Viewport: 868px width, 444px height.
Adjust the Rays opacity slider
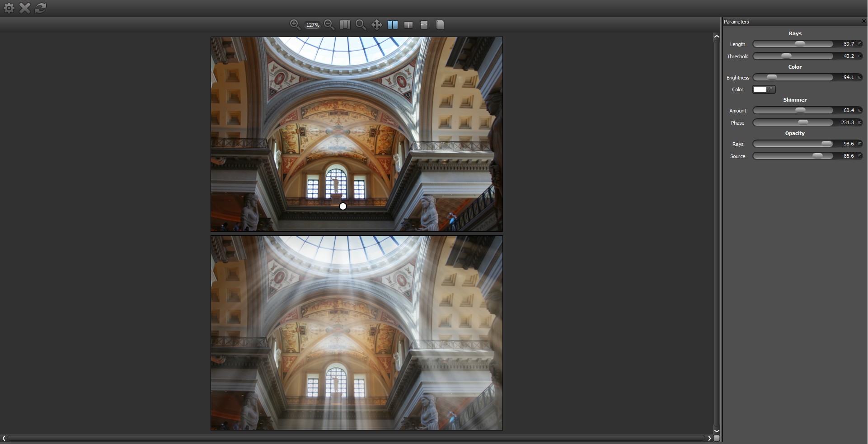pyautogui.click(x=793, y=144)
